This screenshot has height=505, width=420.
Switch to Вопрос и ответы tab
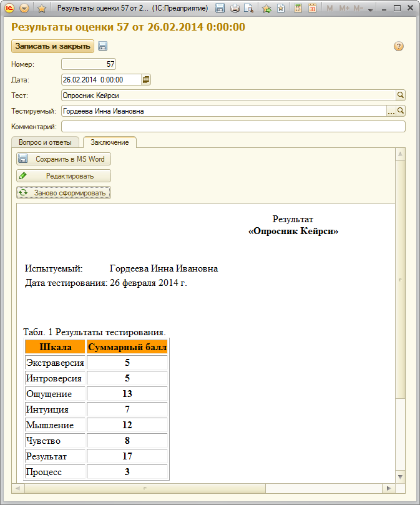click(45, 142)
